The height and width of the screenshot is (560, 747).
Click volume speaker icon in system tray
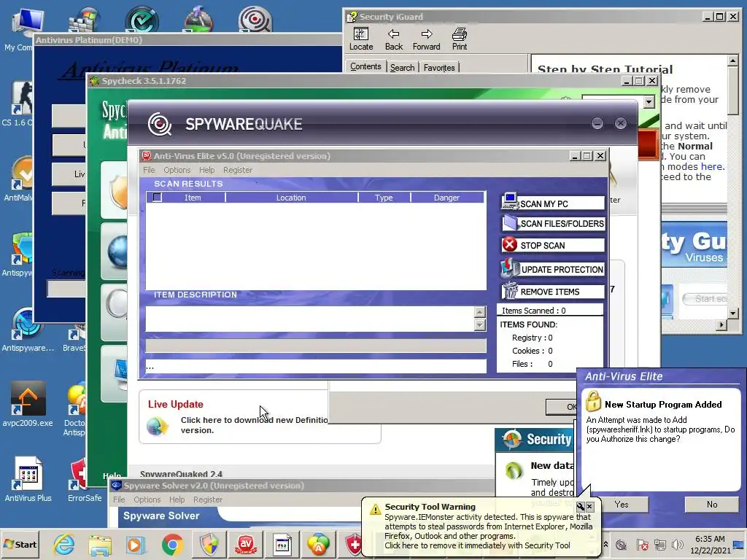pos(677,544)
